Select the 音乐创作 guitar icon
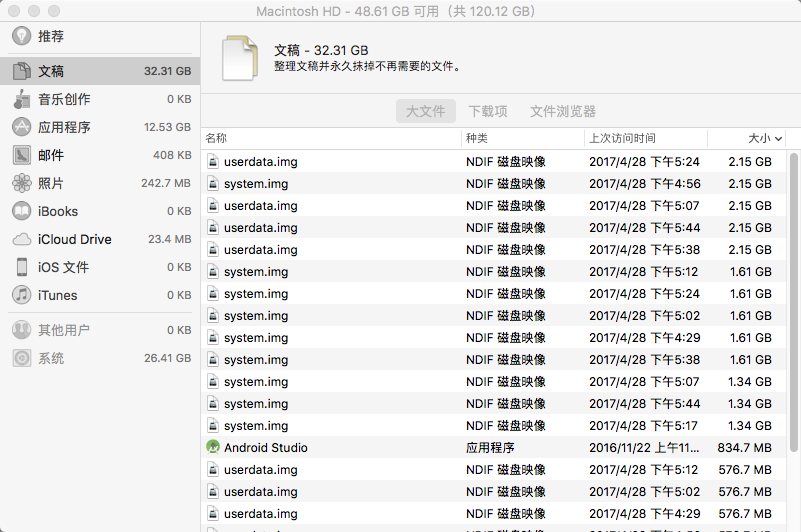801x532 pixels. 21,99
